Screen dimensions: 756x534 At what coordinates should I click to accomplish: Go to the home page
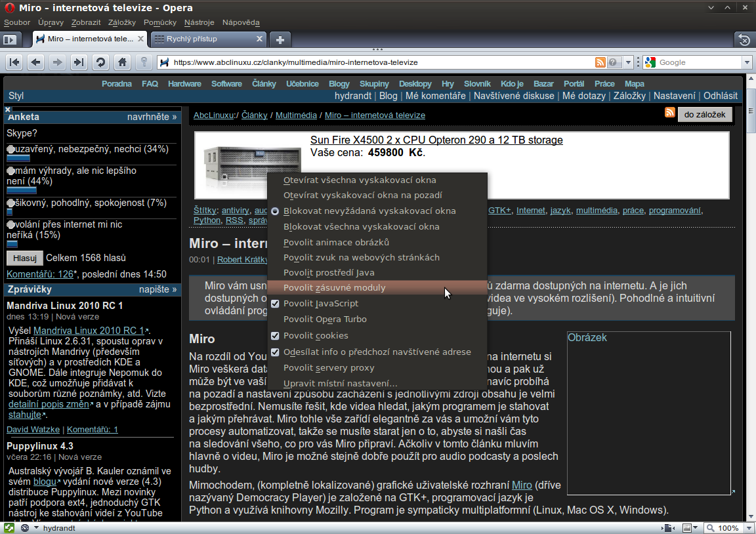click(x=122, y=62)
